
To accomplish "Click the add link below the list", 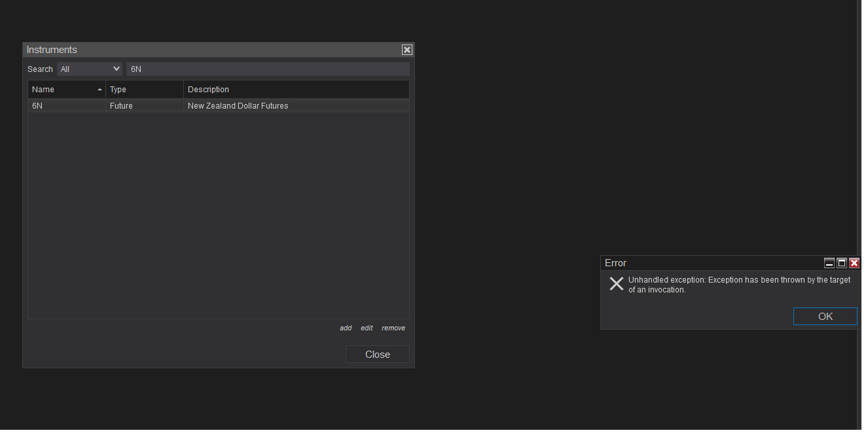I will click(x=346, y=328).
